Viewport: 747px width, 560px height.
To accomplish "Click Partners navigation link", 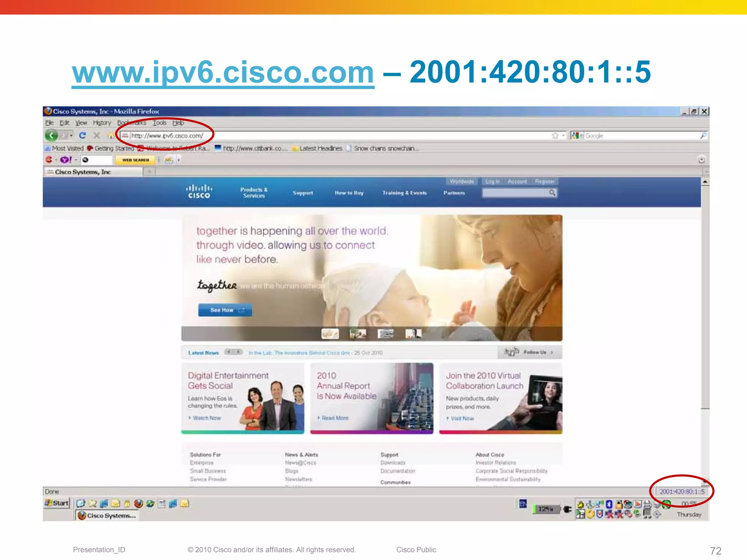I will 454,193.
